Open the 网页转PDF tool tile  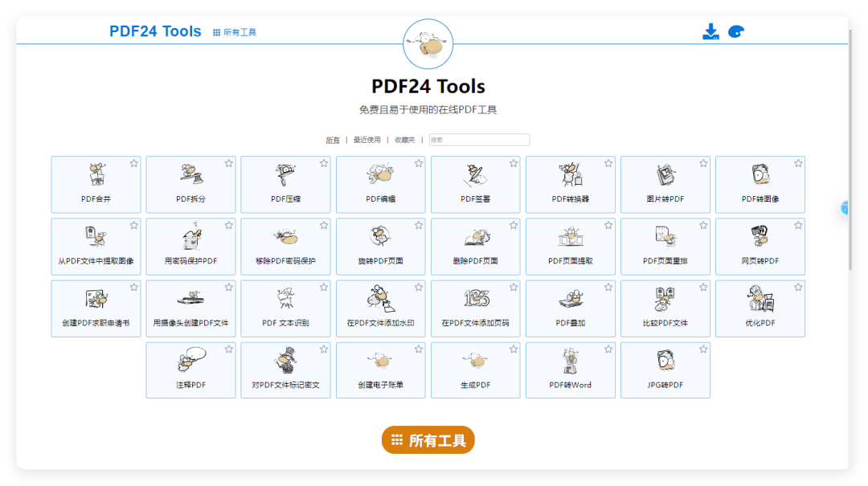(x=760, y=247)
